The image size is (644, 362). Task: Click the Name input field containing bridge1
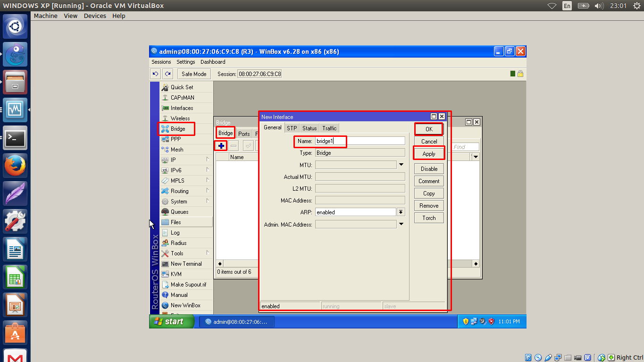point(360,141)
